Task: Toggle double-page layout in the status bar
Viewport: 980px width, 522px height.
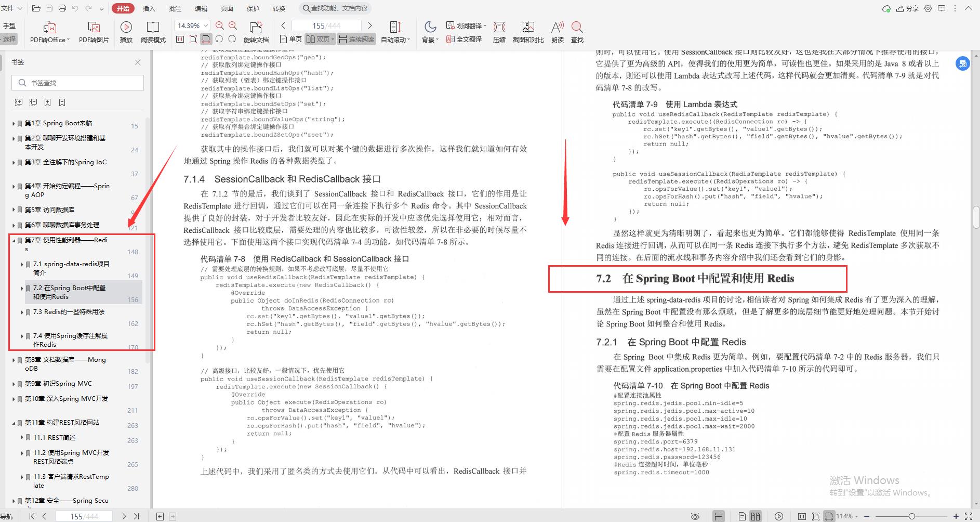Action: [756, 516]
